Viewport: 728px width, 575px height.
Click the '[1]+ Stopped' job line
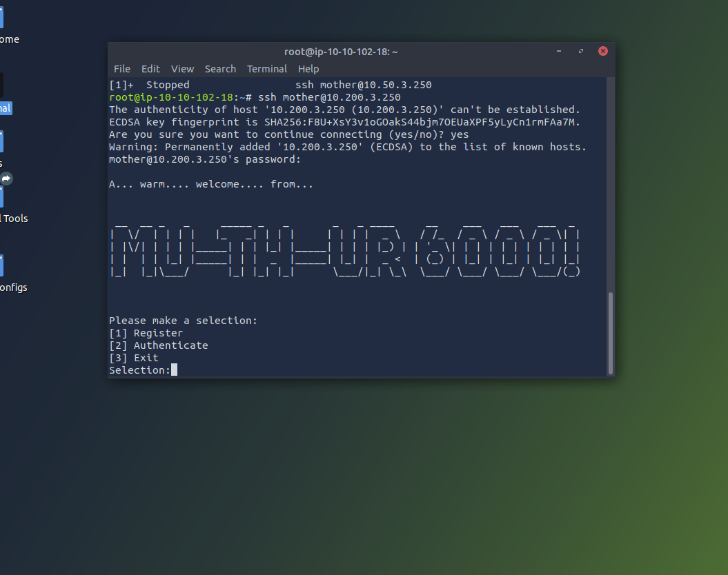tap(270, 85)
